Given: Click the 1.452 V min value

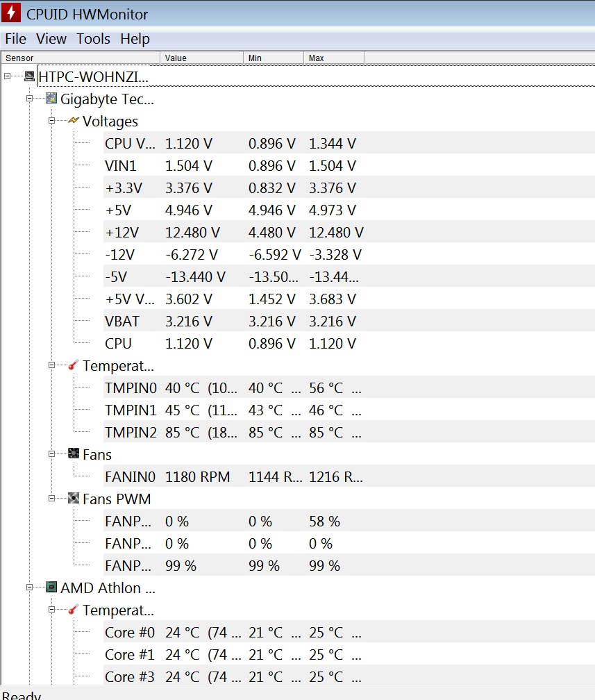Looking at the screenshot, I should tap(272, 299).
